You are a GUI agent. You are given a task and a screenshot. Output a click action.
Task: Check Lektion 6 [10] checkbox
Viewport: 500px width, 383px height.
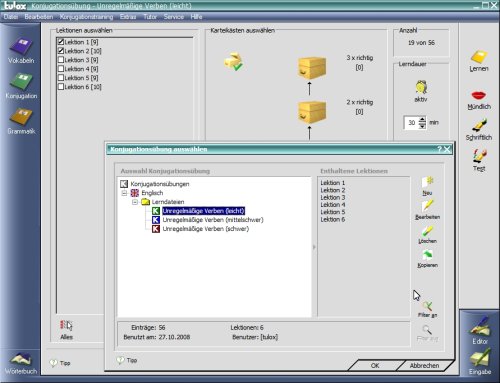pyautogui.click(x=61, y=87)
